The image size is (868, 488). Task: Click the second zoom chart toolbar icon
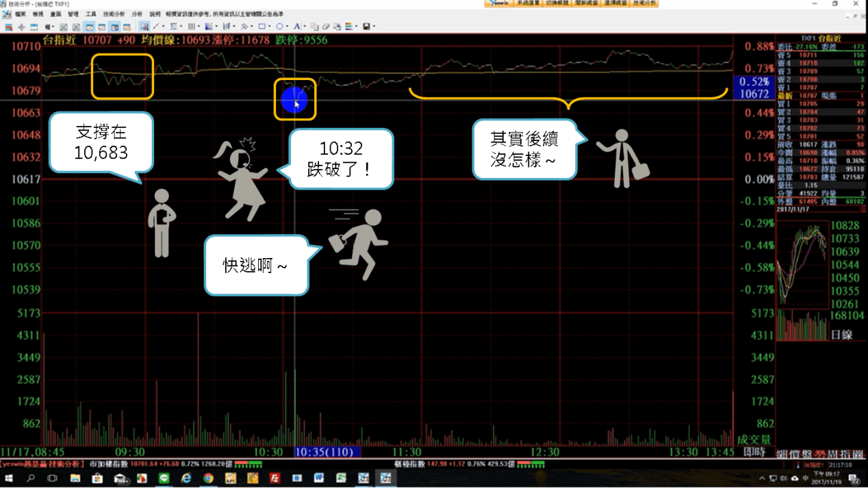click(76, 27)
